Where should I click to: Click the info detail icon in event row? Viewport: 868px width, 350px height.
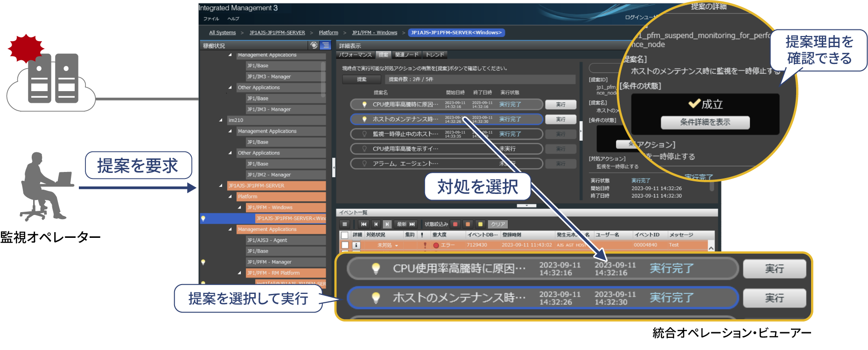point(356,245)
